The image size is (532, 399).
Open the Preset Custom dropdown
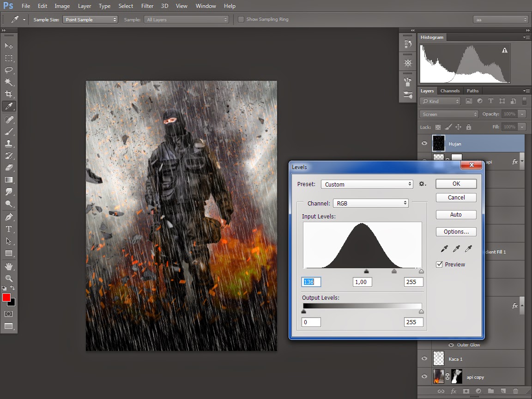[x=367, y=184]
